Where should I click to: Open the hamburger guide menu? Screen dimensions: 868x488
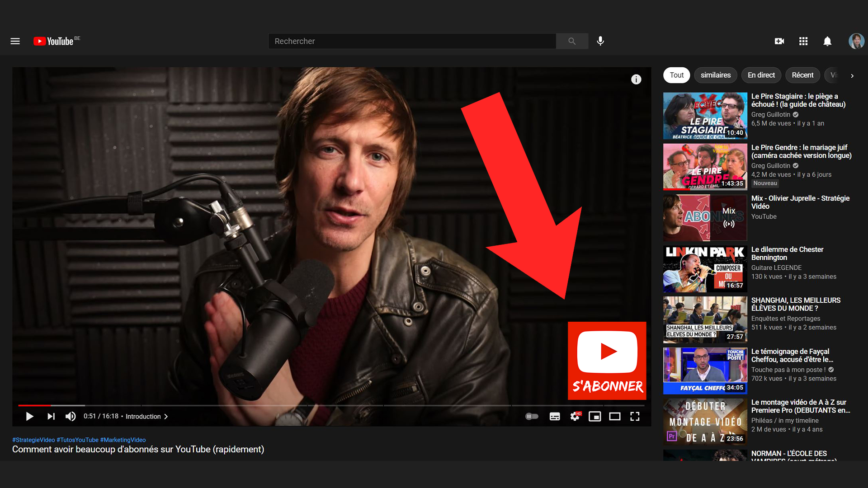pos(15,41)
